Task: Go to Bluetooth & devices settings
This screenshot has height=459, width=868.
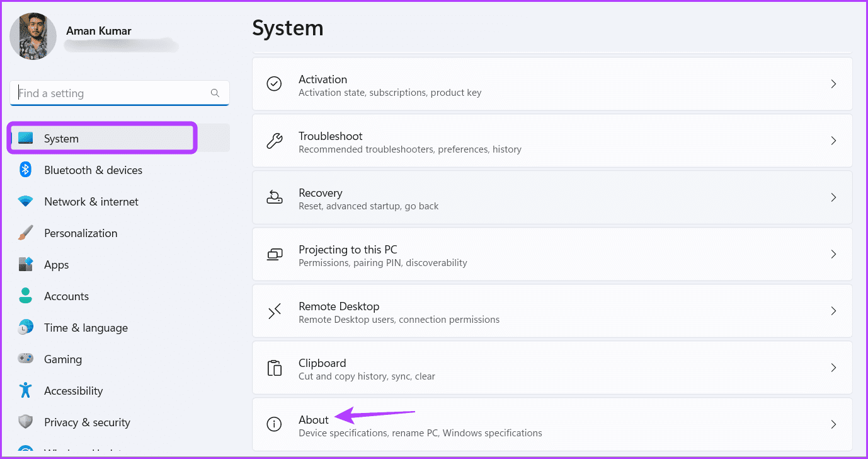Action: (120, 170)
